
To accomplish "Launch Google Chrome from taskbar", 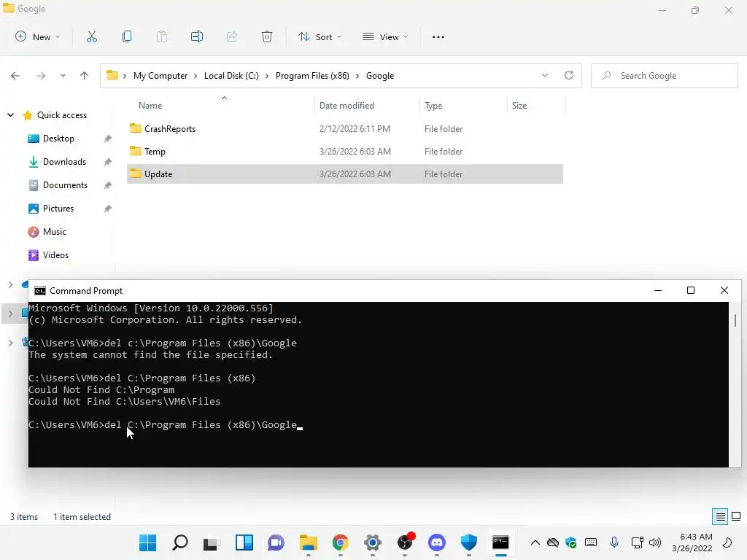I will pos(340,542).
